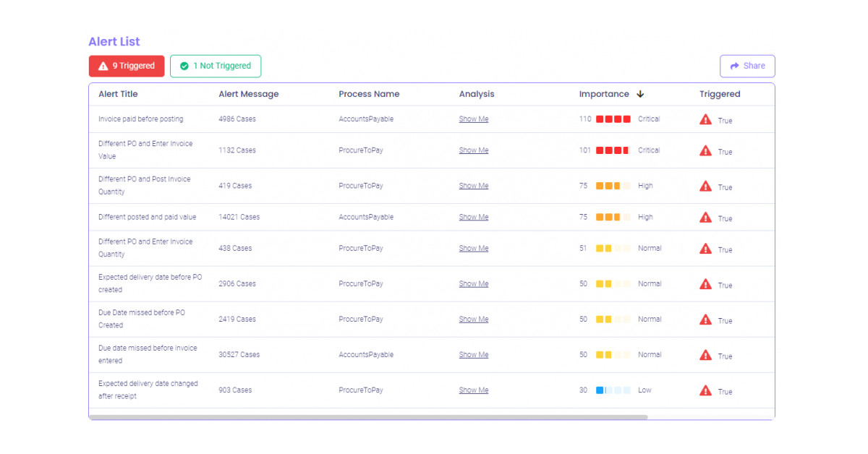Click the alert triangle beside Different PO and Enter Invoice Value

(705, 150)
